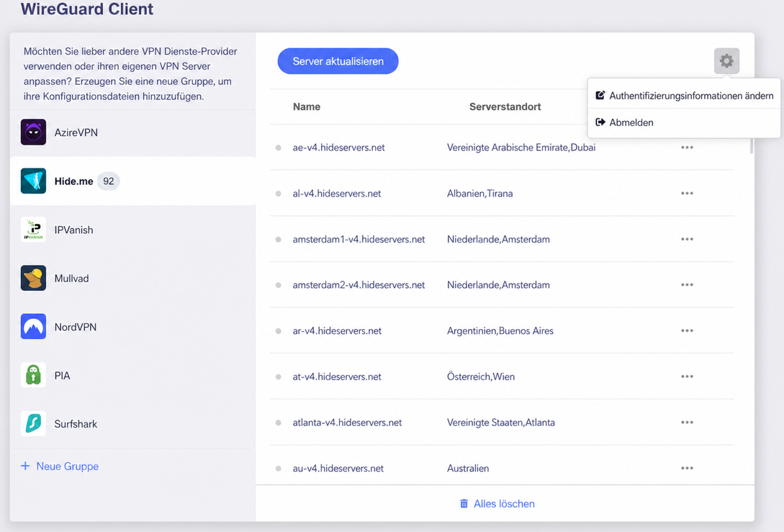This screenshot has height=532, width=784.
Task: Select the Mullvad provider group
Action: click(132, 278)
